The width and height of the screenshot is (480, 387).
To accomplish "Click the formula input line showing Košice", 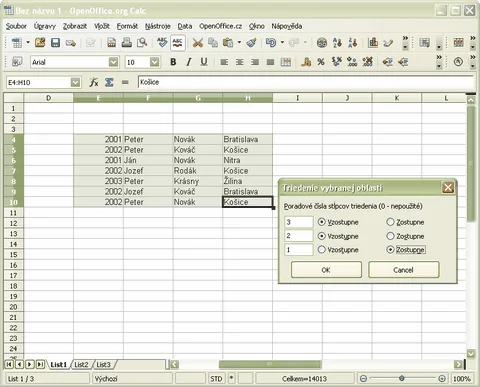I will 306,82.
